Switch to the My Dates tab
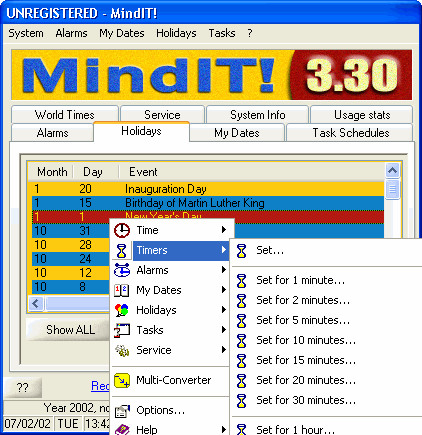422x435 pixels. coord(237,133)
